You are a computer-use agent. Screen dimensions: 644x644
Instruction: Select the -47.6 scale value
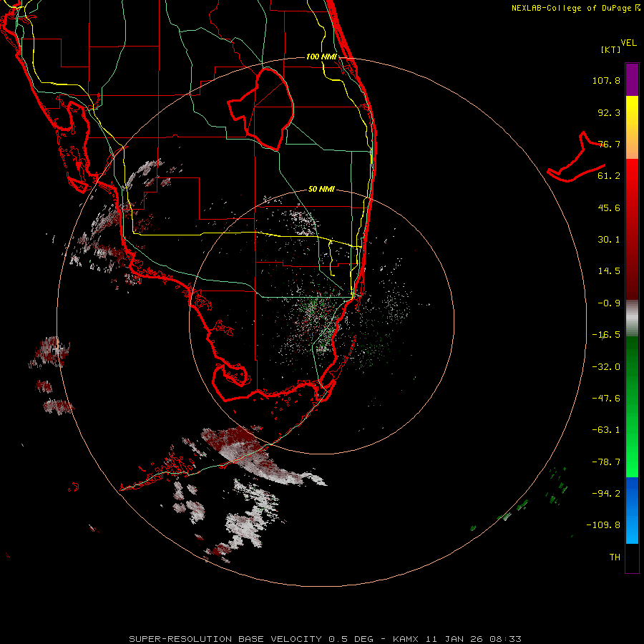pos(606,399)
